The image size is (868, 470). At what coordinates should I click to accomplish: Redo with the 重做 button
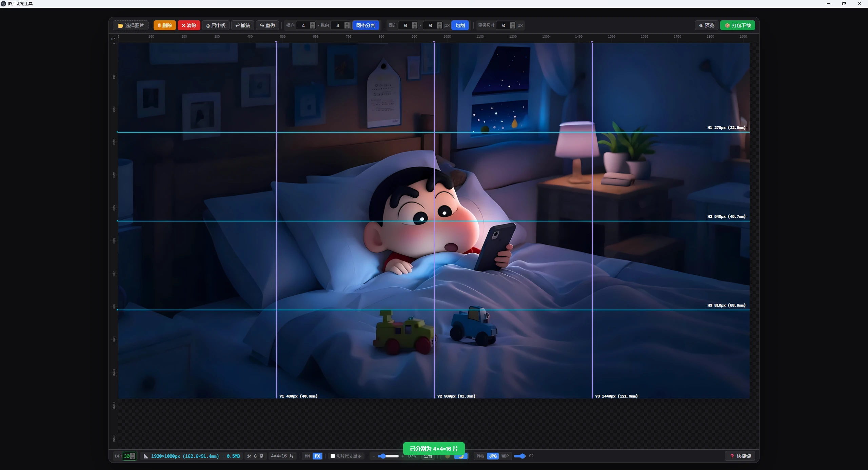coord(268,25)
